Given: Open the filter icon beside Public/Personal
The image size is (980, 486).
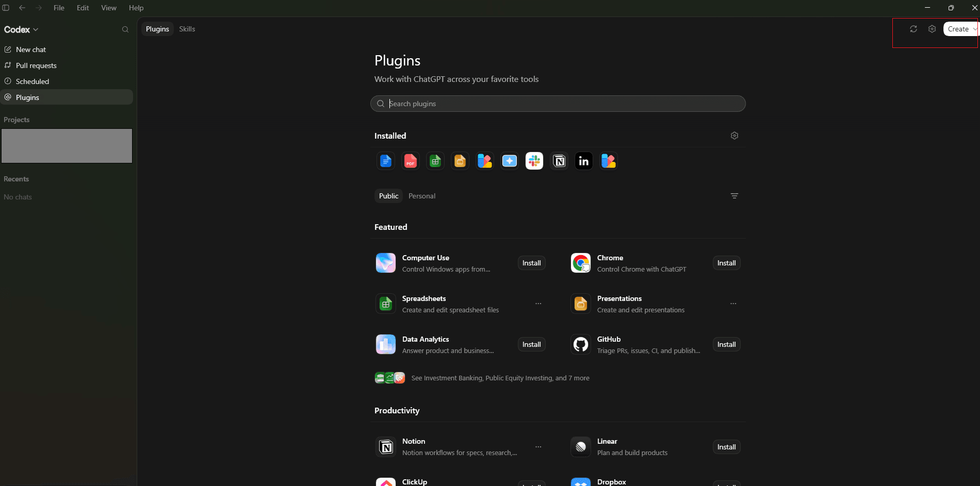Looking at the screenshot, I should click(x=734, y=196).
